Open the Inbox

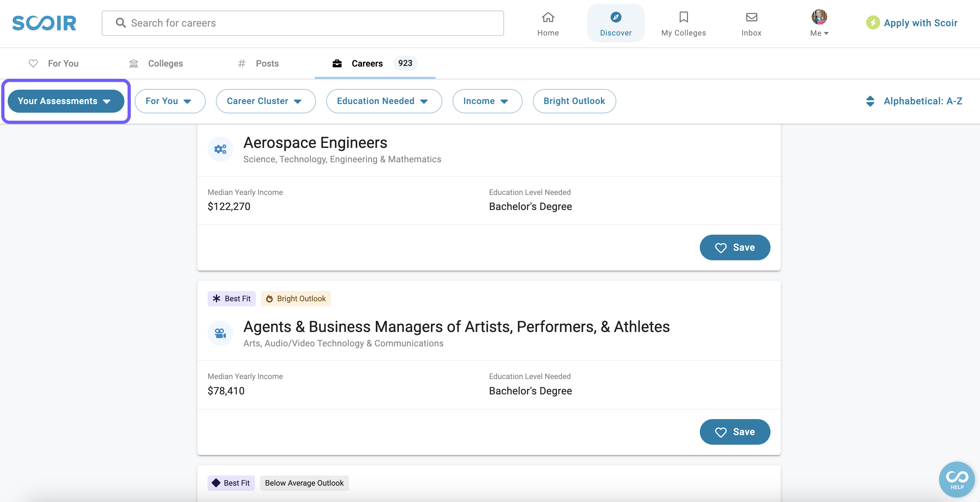[751, 24]
